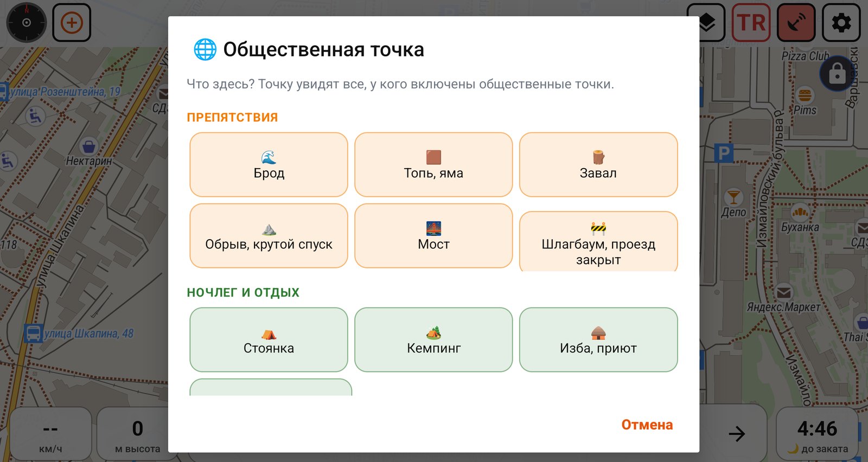Click the blue parking P marker
The width and height of the screenshot is (868, 462).
pos(724,153)
